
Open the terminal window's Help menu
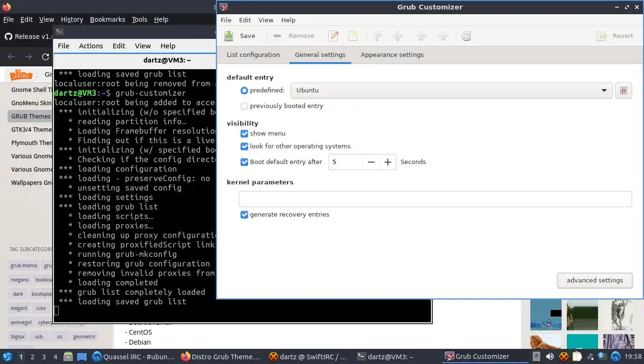[168, 46]
